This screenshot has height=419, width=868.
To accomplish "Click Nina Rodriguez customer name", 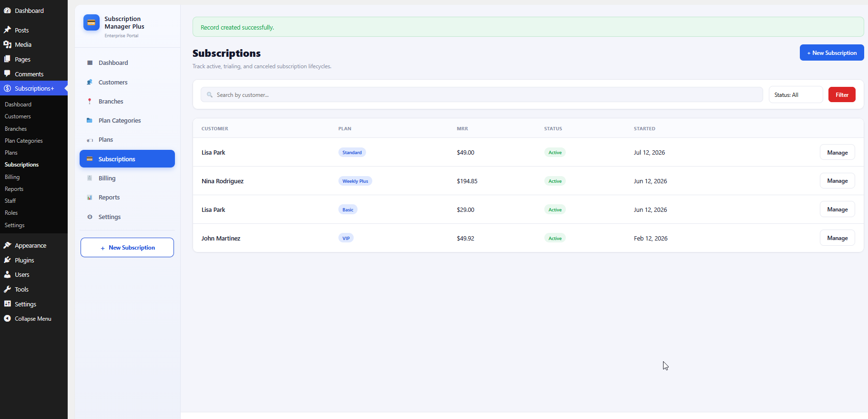I will (223, 181).
